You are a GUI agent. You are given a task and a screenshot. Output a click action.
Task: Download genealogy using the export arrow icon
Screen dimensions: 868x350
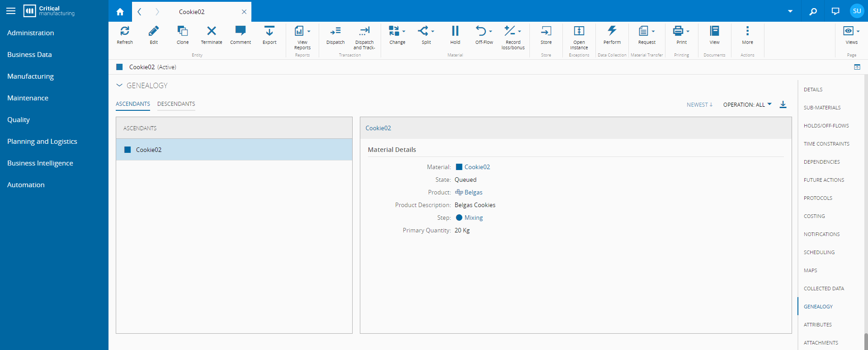coord(783,104)
